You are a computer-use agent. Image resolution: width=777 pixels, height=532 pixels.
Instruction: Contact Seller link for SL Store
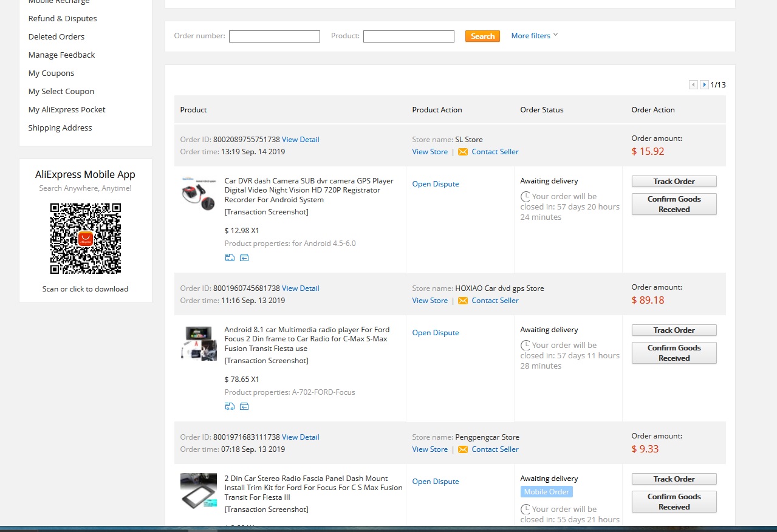click(x=495, y=152)
